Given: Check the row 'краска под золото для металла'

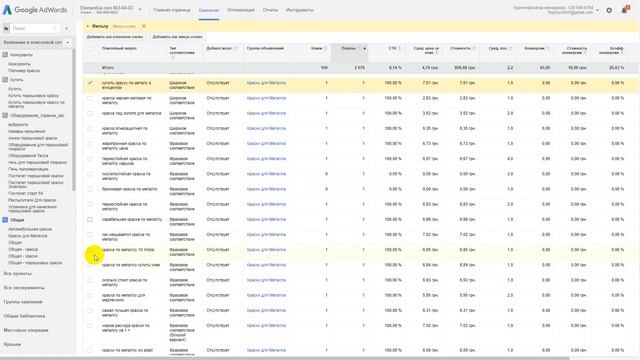Looking at the screenshot, I should click(x=90, y=113).
